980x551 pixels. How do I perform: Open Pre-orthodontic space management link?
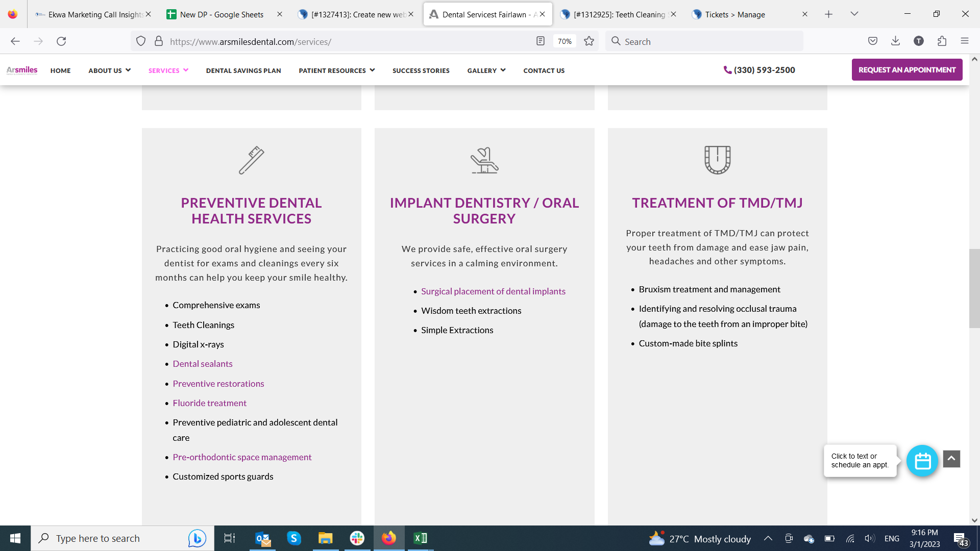coord(242,457)
